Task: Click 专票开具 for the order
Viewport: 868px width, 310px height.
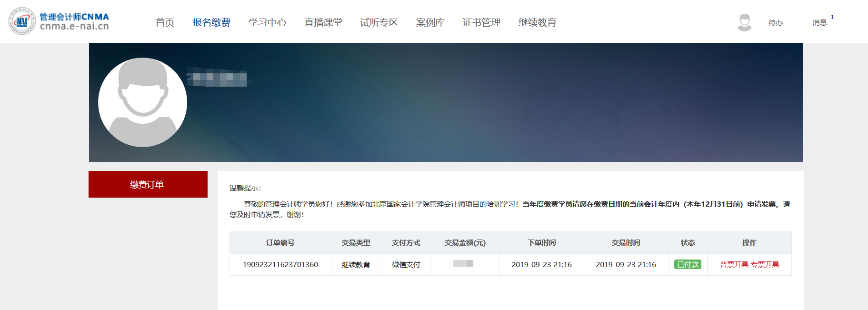Action: pyautogui.click(x=765, y=265)
